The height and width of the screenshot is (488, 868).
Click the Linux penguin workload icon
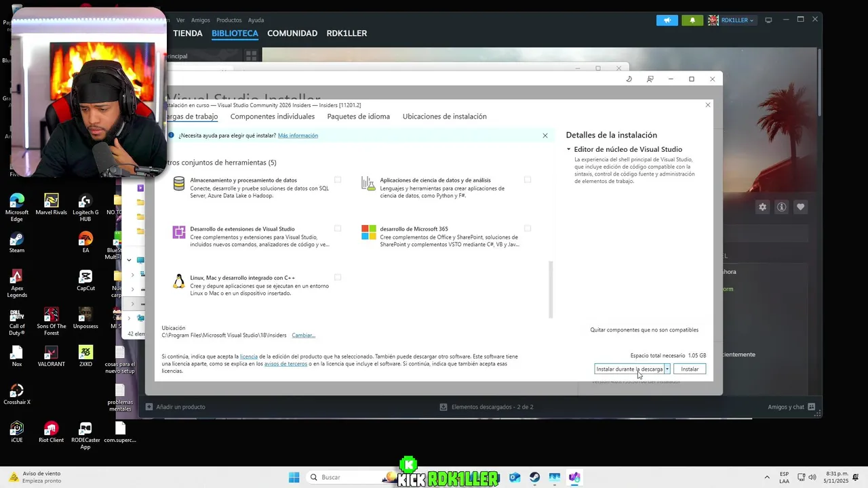click(x=179, y=281)
